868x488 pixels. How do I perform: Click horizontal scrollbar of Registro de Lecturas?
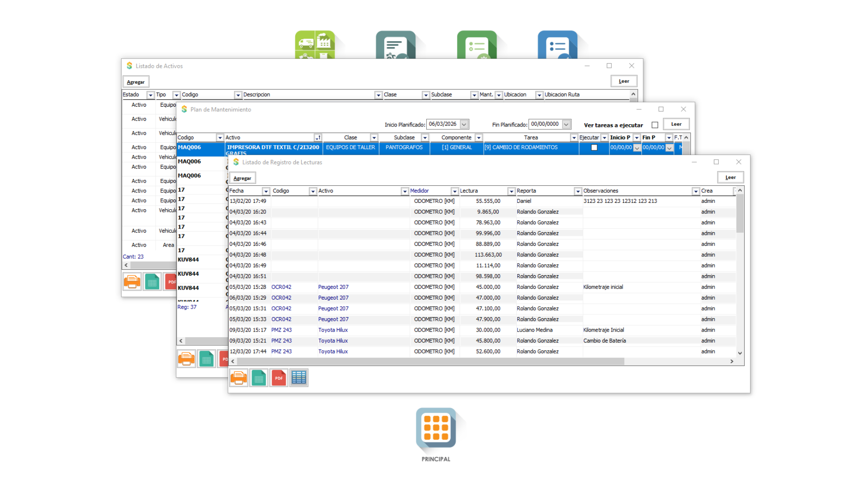pyautogui.click(x=429, y=361)
